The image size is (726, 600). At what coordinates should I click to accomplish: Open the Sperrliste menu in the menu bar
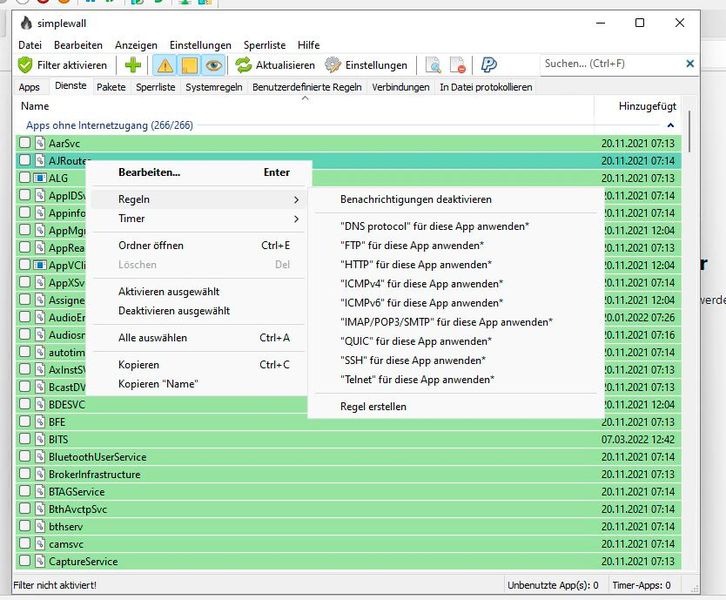(264, 45)
